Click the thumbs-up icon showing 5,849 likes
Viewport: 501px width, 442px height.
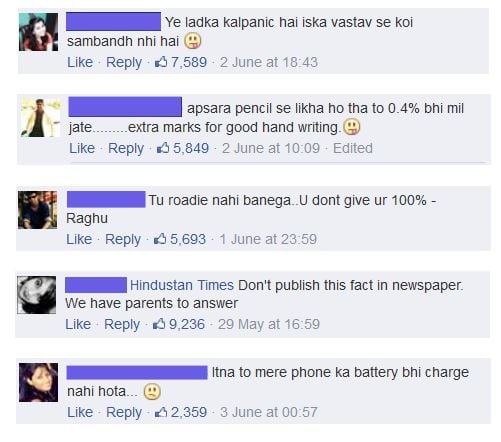tap(163, 148)
